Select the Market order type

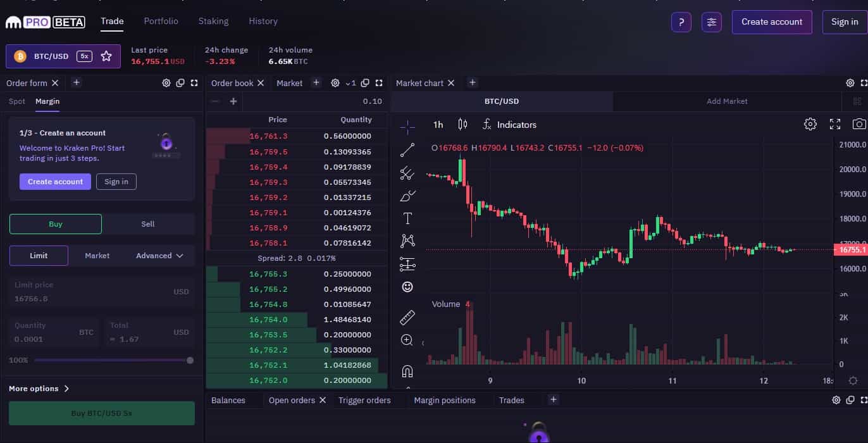point(97,255)
